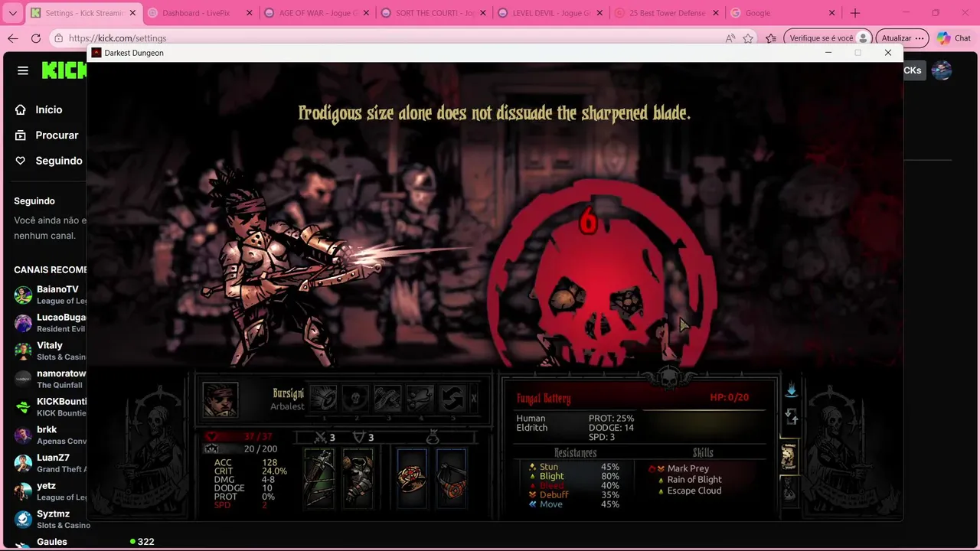Screen dimensions: 980x551
Task: Click the Move resistance row
Action: [574, 504]
